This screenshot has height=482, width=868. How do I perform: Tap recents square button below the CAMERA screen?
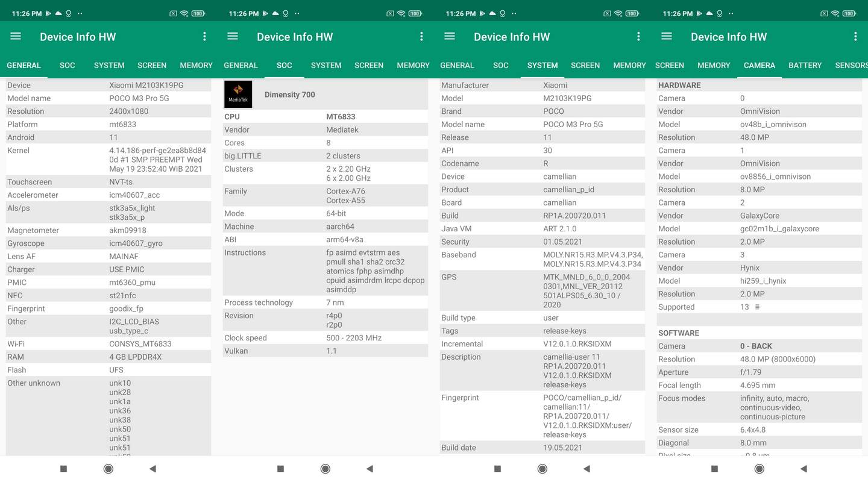714,469
